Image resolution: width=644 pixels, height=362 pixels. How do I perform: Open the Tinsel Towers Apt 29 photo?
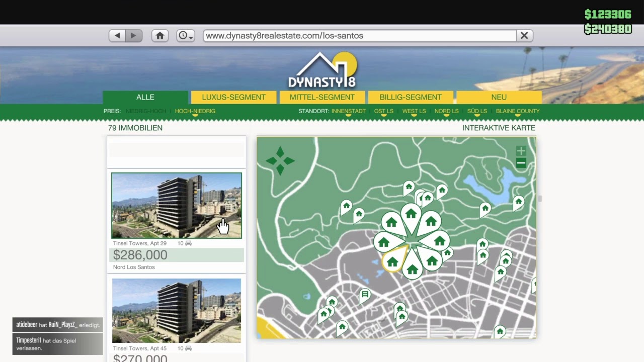click(x=177, y=205)
